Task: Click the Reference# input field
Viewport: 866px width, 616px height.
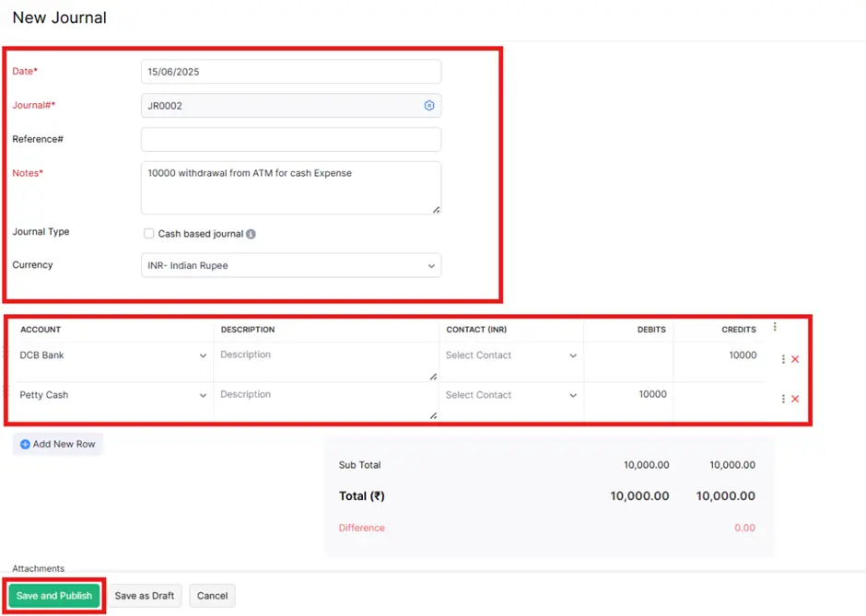Action: click(x=291, y=140)
